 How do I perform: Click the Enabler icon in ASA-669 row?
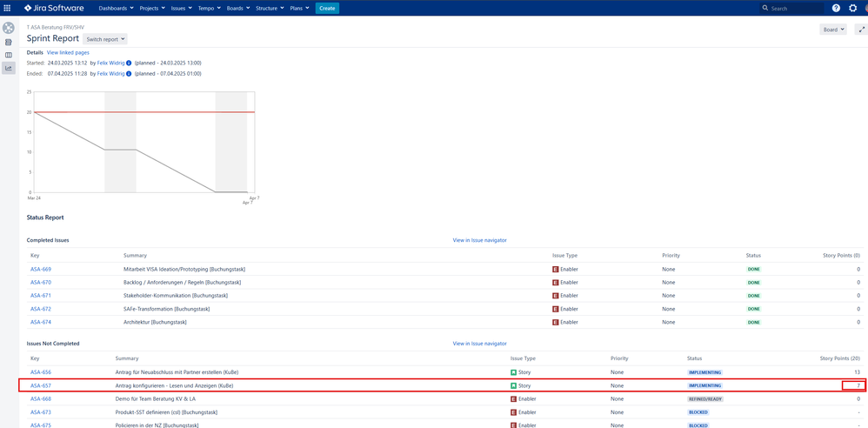[555, 269]
